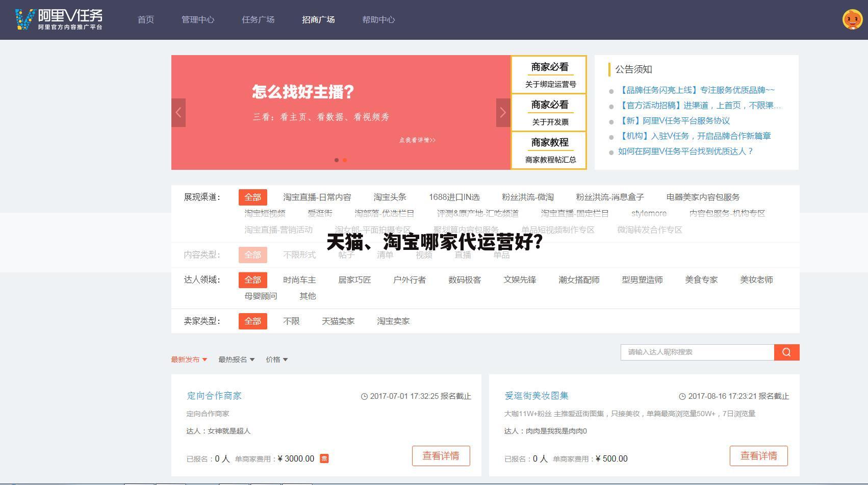Click the 怎么找好主播 banner
This screenshot has height=485, width=868.
coord(341,112)
